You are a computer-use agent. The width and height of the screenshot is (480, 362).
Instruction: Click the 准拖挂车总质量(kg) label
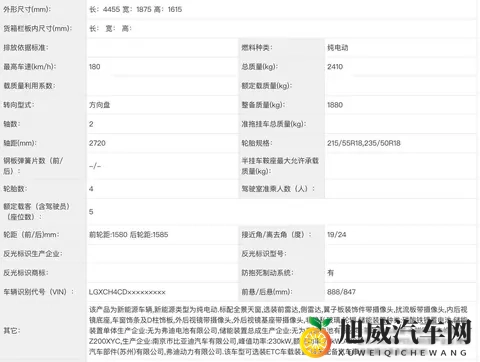pyautogui.click(x=274, y=124)
